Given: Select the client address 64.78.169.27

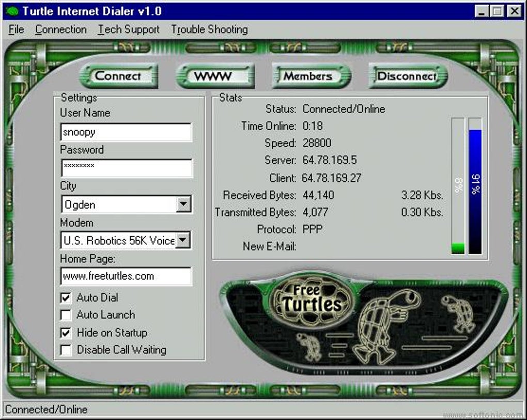Looking at the screenshot, I should point(331,178).
